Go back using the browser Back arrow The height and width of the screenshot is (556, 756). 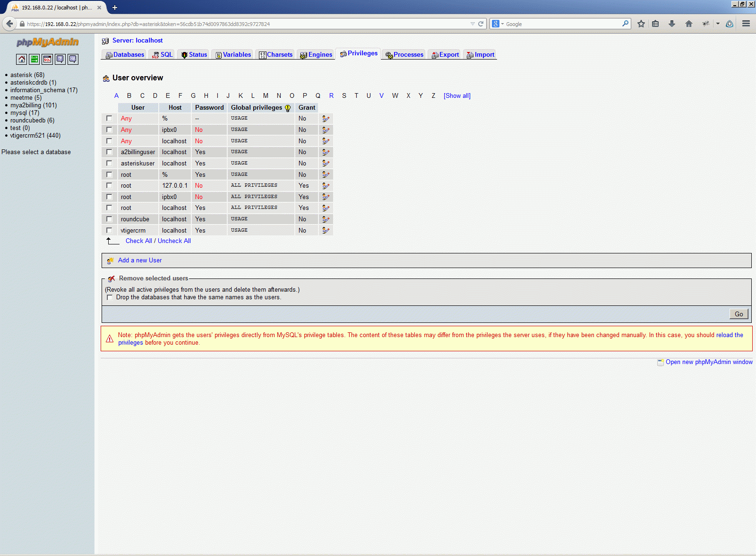[9, 24]
